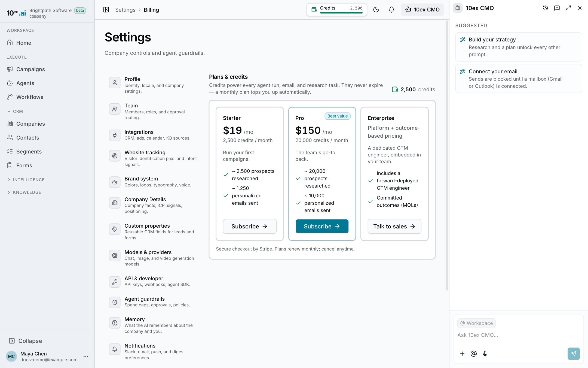
Task: Expand the Knowledge sidebar section
Action: click(x=24, y=192)
